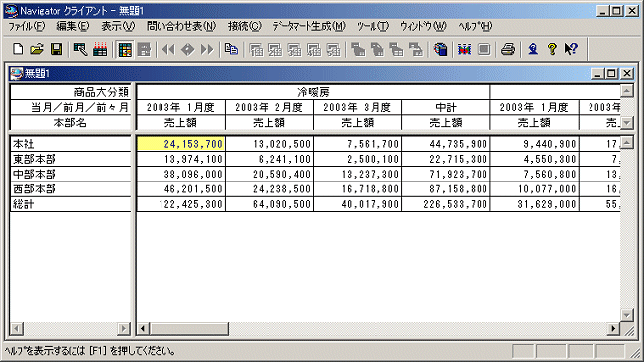
Task: Select cell 2,500,100 in 東部本部 row
Action: click(x=358, y=159)
